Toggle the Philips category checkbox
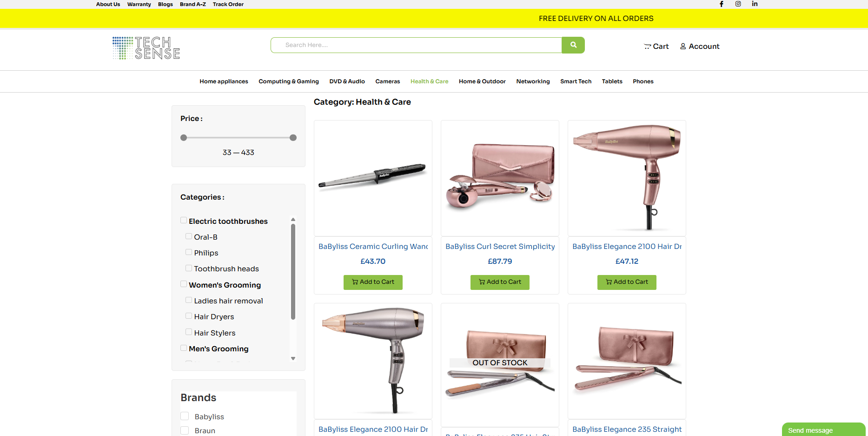868x436 pixels. (189, 252)
